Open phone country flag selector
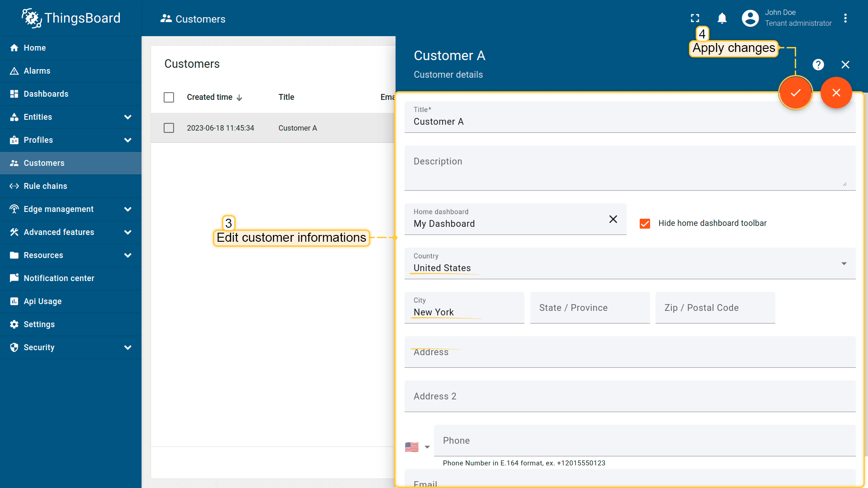The image size is (868, 488). pos(417,447)
